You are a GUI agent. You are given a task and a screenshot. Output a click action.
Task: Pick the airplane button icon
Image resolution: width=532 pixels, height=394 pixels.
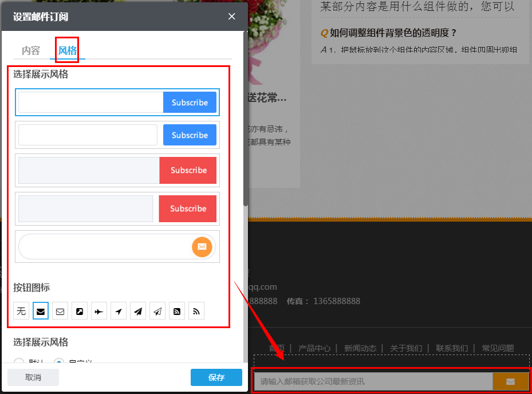[x=98, y=310]
